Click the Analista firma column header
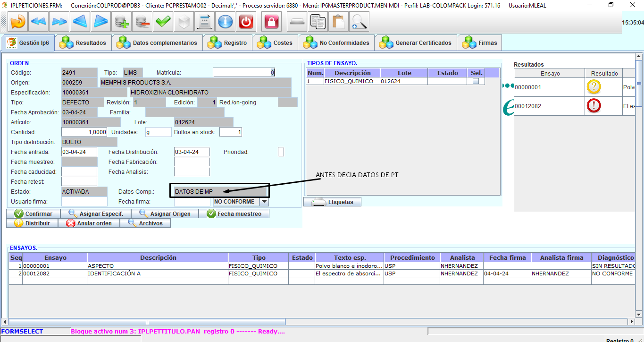The width and height of the screenshot is (644, 342). pos(561,257)
